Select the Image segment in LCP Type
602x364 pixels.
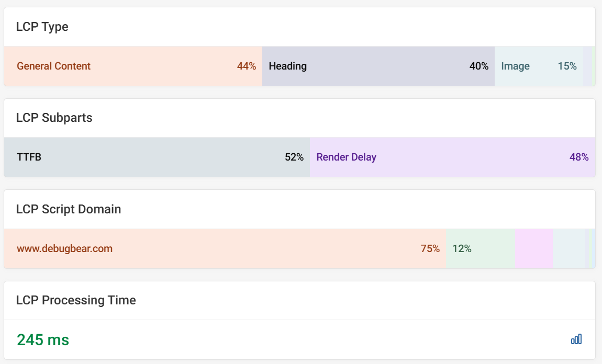pyautogui.click(x=538, y=66)
